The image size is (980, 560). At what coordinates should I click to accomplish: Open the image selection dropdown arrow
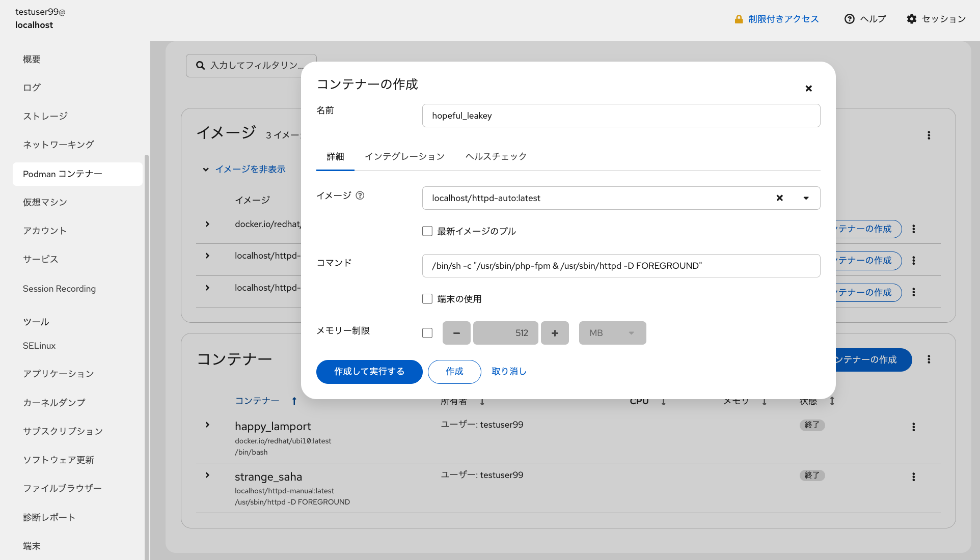pos(806,198)
